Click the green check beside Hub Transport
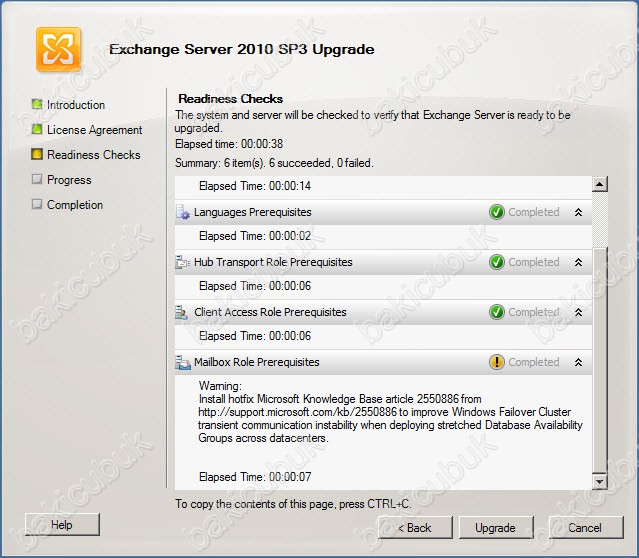The height and width of the screenshot is (558, 639). [x=497, y=262]
